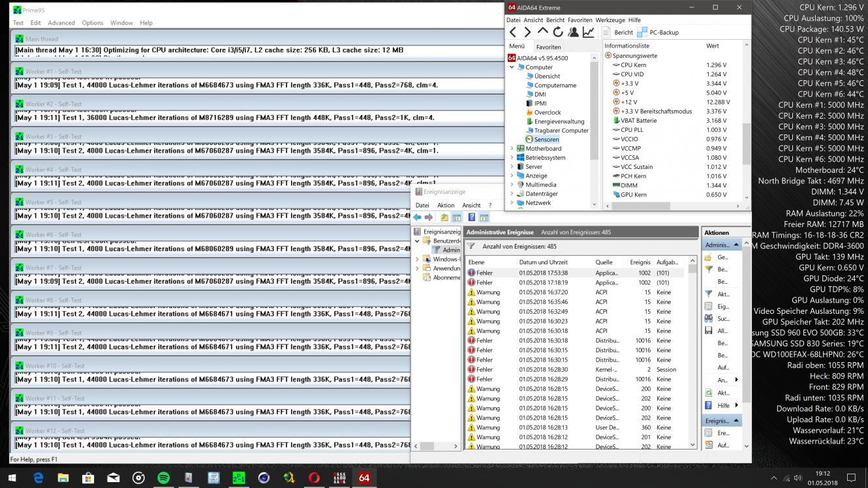Select the +12 V row in AIDA64

(672, 102)
